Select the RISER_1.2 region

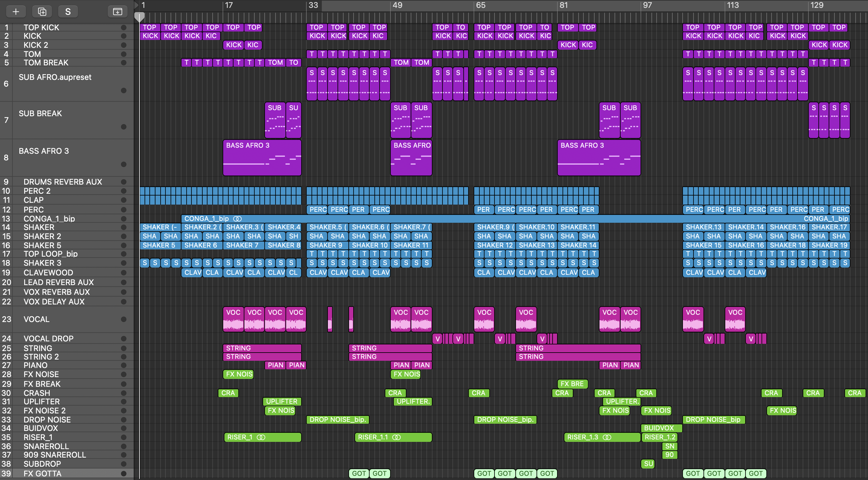click(x=659, y=437)
